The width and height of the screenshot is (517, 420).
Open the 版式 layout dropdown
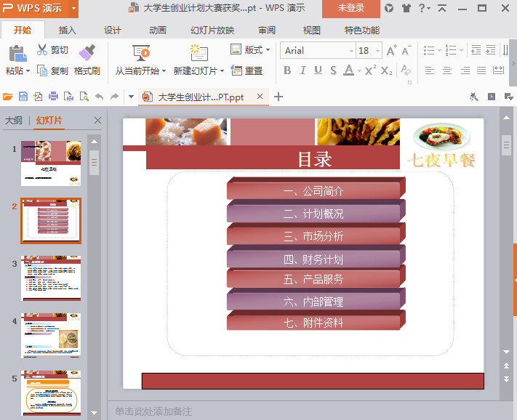tap(251, 49)
